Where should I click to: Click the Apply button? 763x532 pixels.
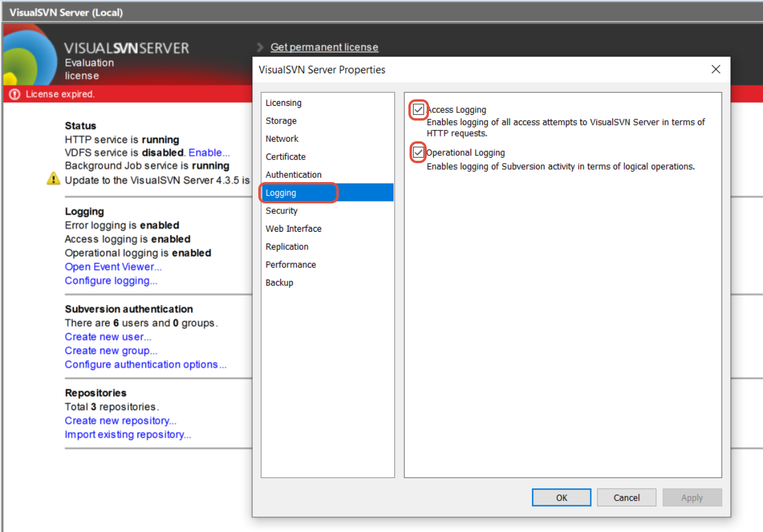[692, 497]
